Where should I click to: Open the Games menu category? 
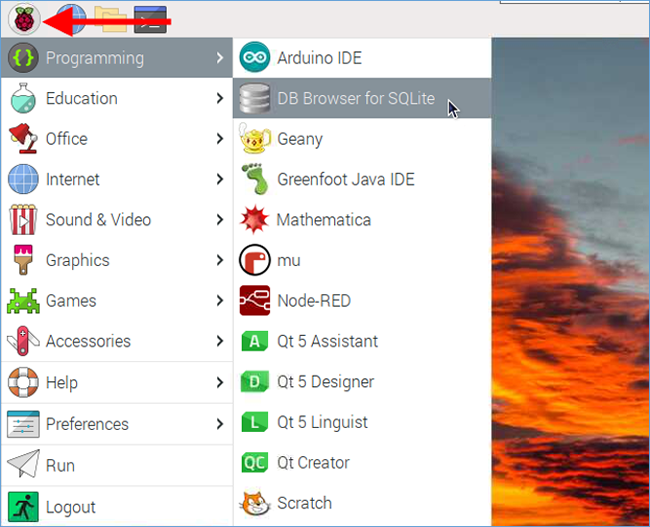(x=116, y=300)
